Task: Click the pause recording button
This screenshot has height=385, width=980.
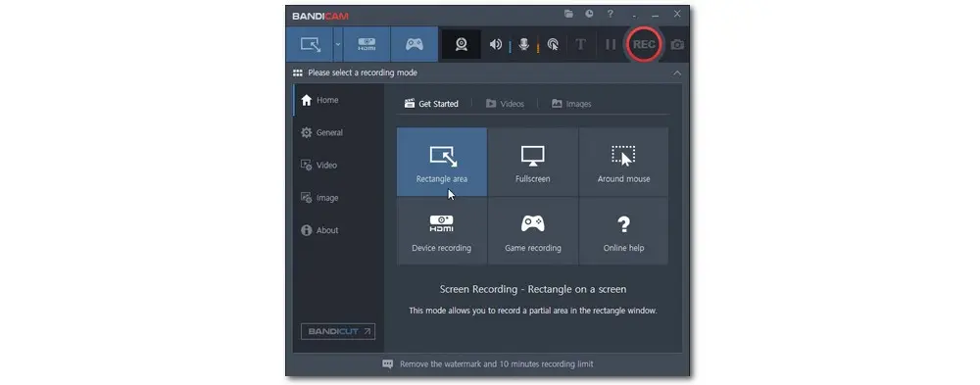Action: 611,44
